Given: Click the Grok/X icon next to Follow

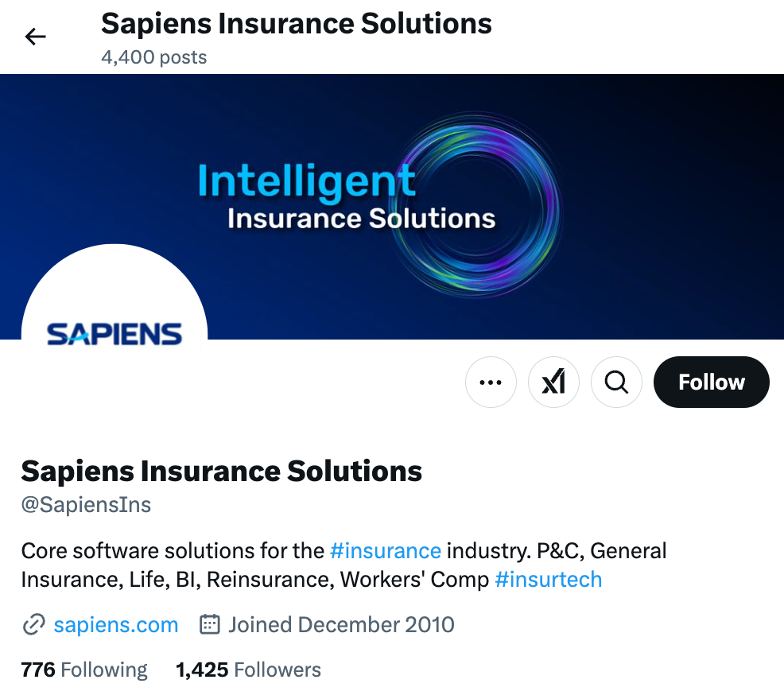Looking at the screenshot, I should click(553, 382).
